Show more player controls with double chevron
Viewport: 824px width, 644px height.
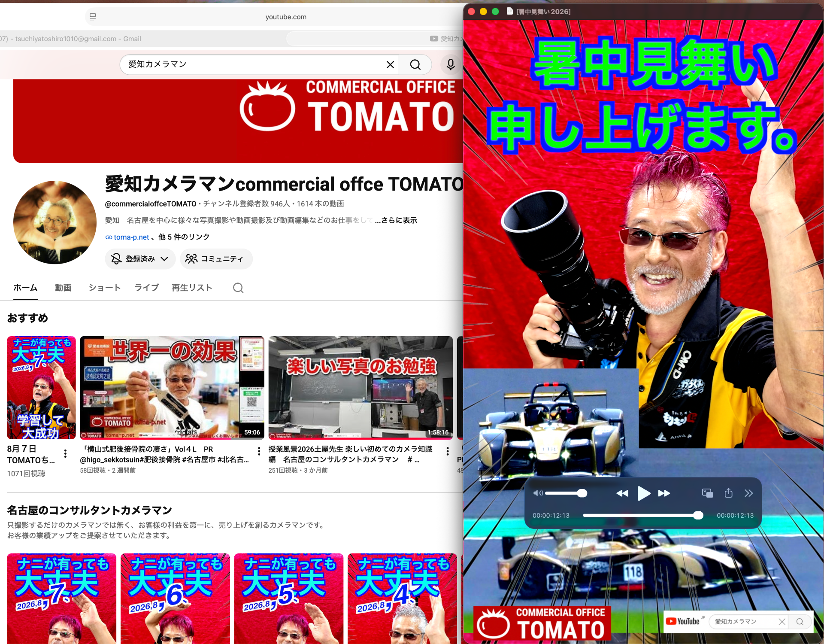(x=749, y=493)
